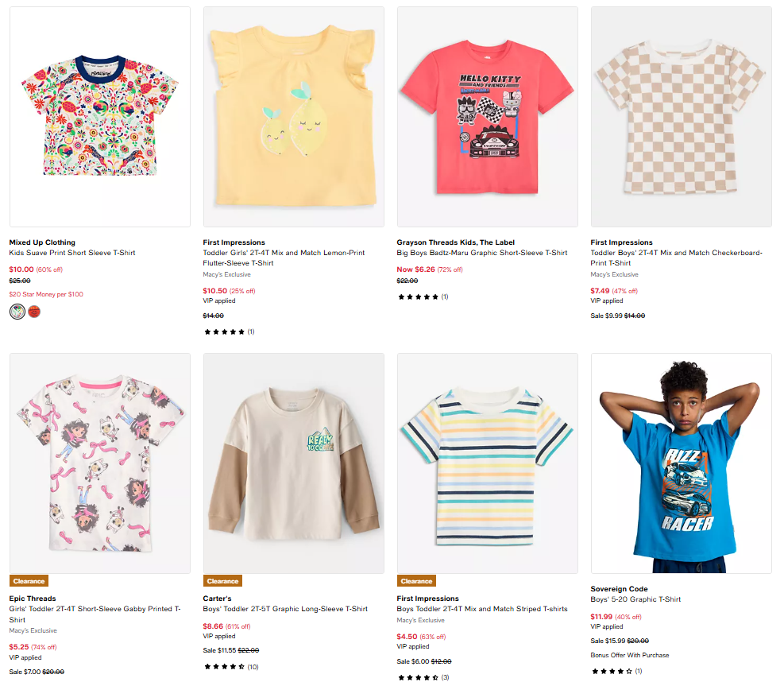Click the star rating on Sovereign Code Graphic T-Shirt
This screenshot has height=682, width=784.
[612, 671]
